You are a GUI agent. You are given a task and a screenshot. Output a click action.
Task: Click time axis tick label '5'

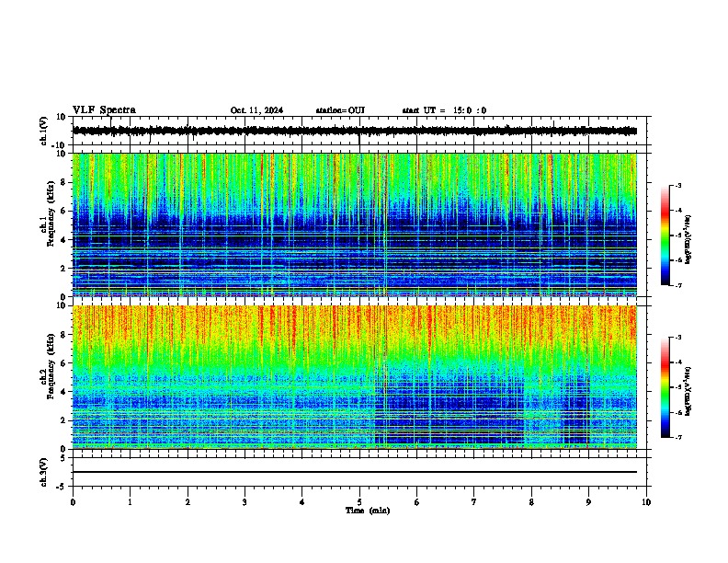pos(359,502)
